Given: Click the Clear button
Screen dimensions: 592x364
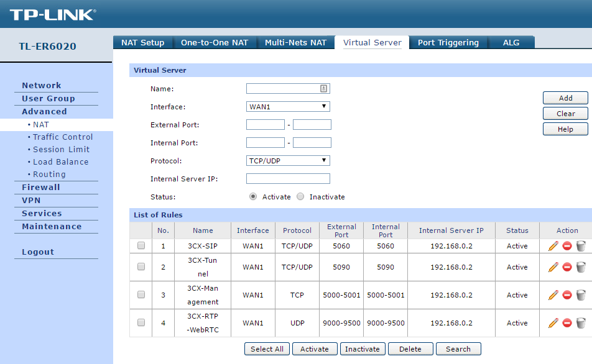Looking at the screenshot, I should click(566, 114).
